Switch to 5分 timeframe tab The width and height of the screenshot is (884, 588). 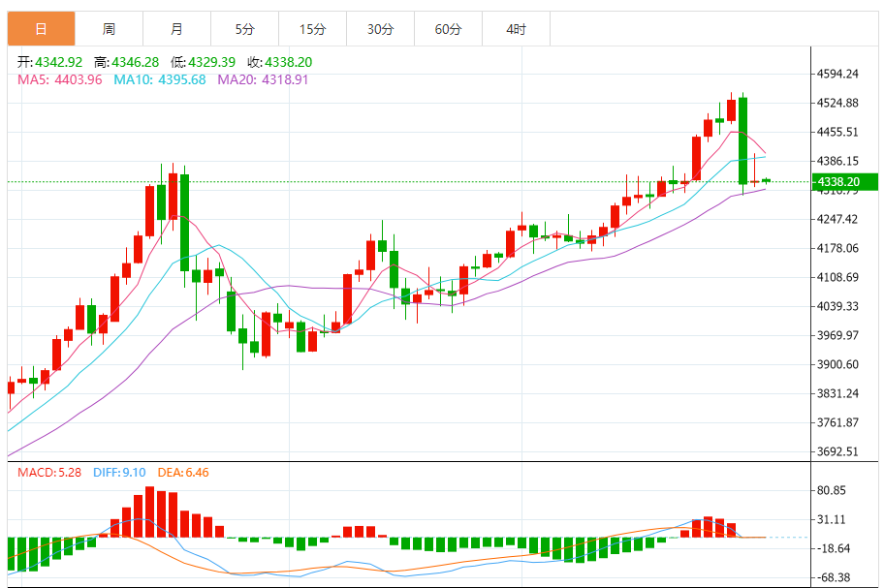click(x=244, y=29)
